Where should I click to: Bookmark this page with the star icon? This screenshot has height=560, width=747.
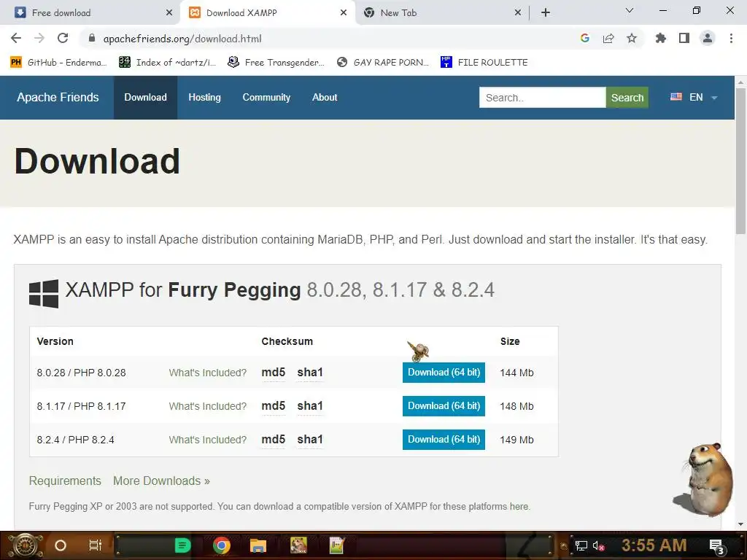point(632,38)
